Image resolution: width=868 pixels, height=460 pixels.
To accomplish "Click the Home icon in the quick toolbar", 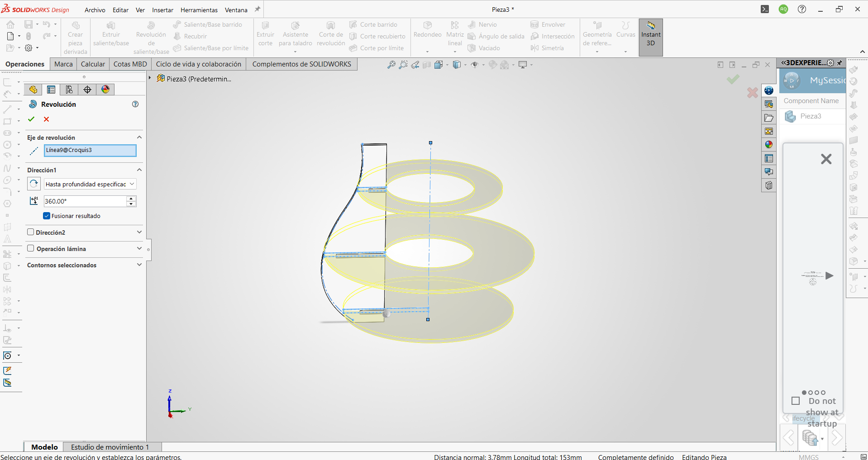I will [10, 24].
